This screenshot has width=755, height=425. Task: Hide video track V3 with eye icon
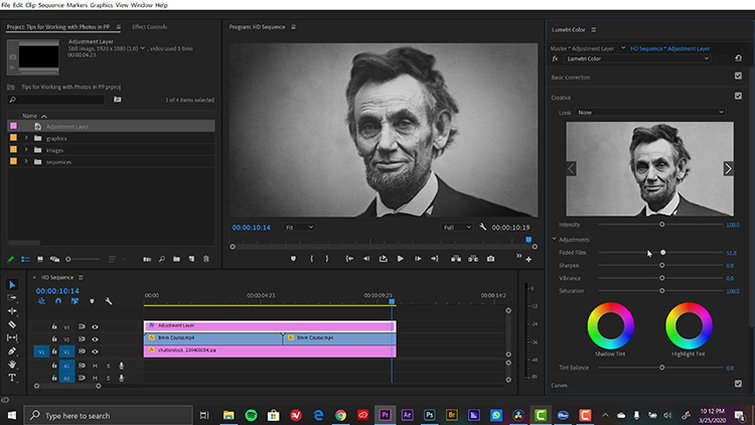click(x=96, y=327)
